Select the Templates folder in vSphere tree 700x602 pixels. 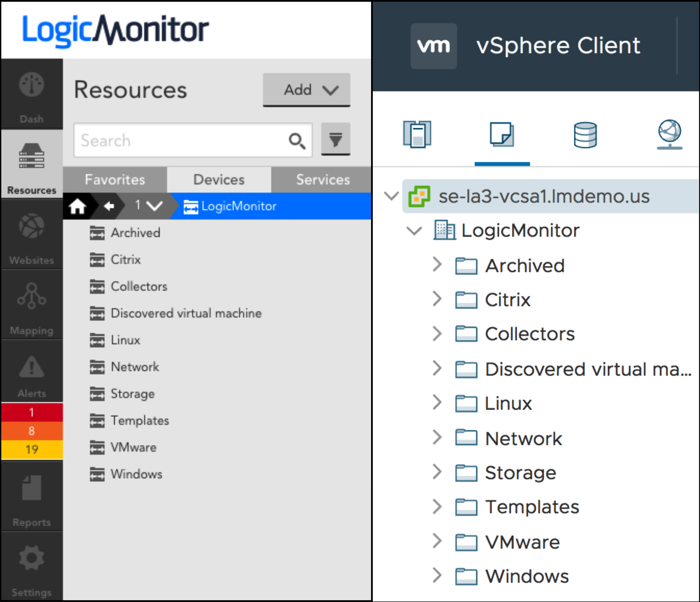(x=517, y=507)
